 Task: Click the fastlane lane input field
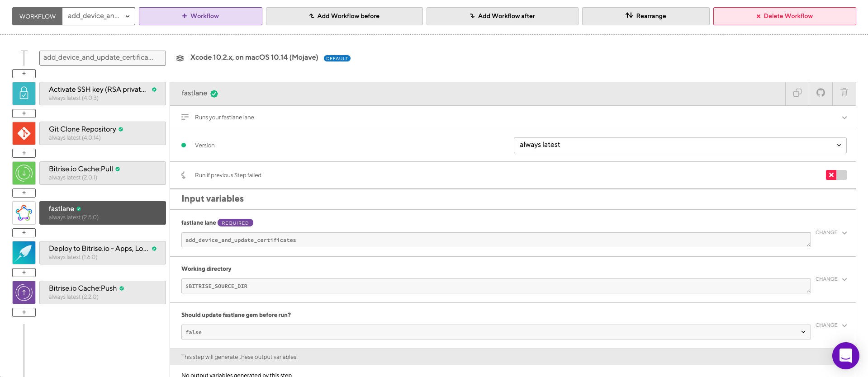[496, 240]
